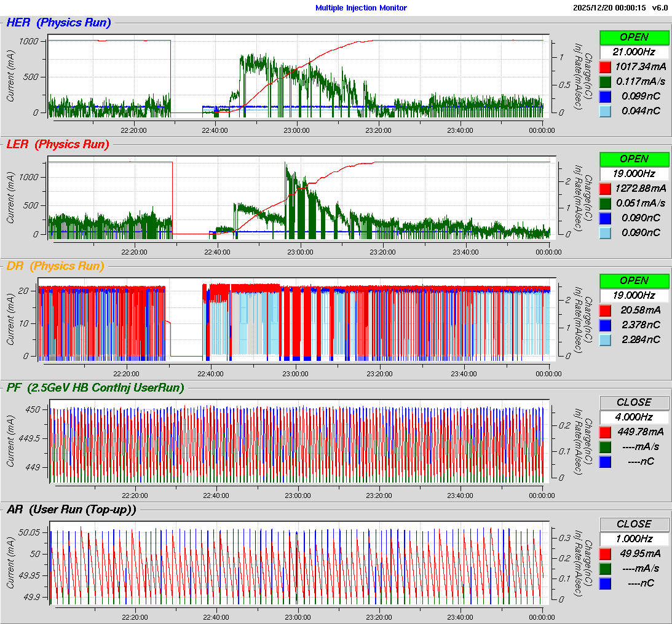The width and height of the screenshot is (672, 624).
Task: Select the PF (2.5GeV HB ContInj UserRun) heading
Action: (x=95, y=387)
